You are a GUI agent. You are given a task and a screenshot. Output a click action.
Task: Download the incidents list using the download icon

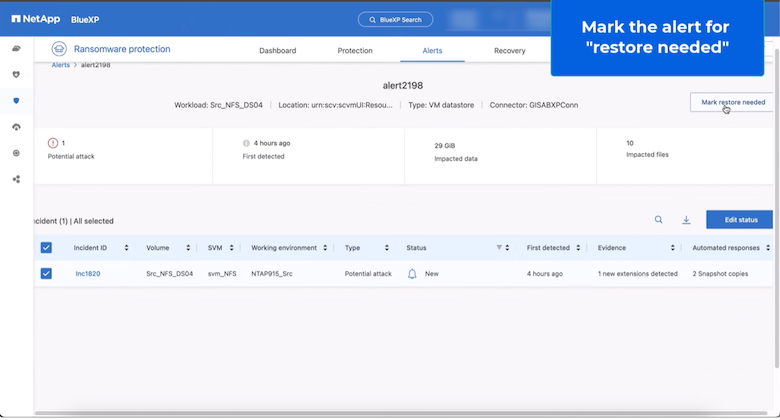(x=687, y=220)
